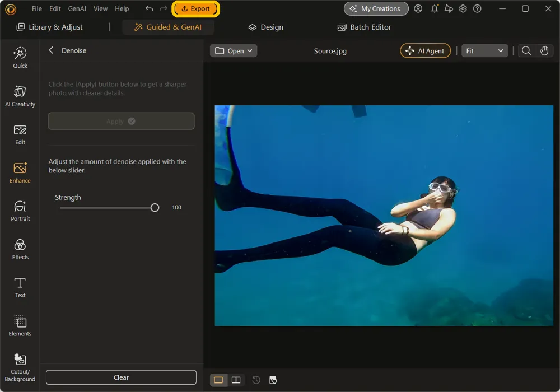Select the Text tool in sidebar
The height and width of the screenshot is (392, 560).
pyautogui.click(x=20, y=288)
